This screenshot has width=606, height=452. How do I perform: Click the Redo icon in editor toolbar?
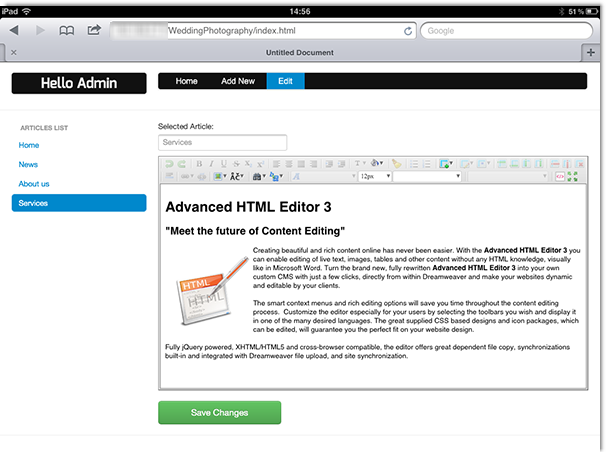pos(182,164)
